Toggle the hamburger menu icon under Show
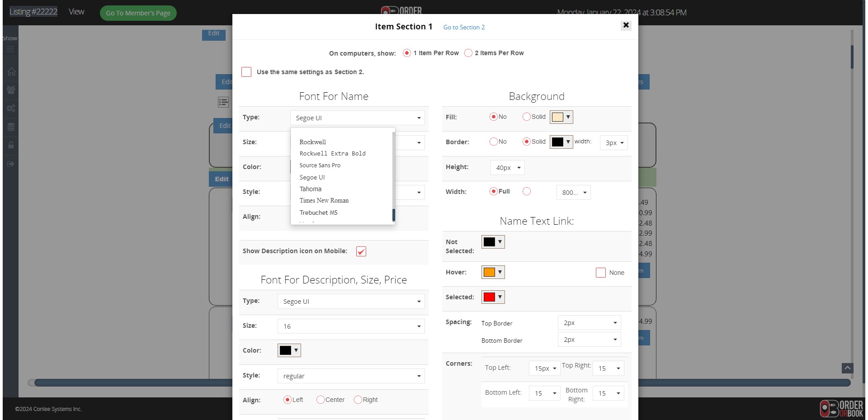 click(x=10, y=49)
